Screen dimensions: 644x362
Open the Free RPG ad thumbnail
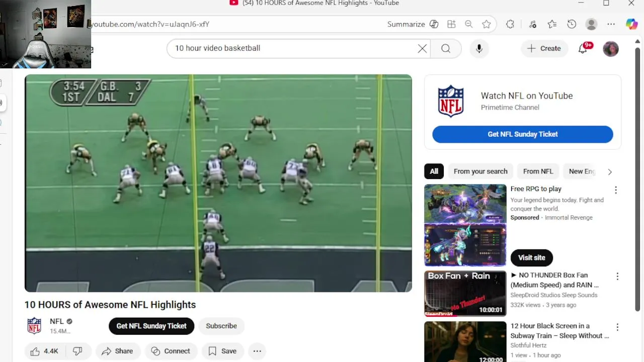click(x=465, y=225)
